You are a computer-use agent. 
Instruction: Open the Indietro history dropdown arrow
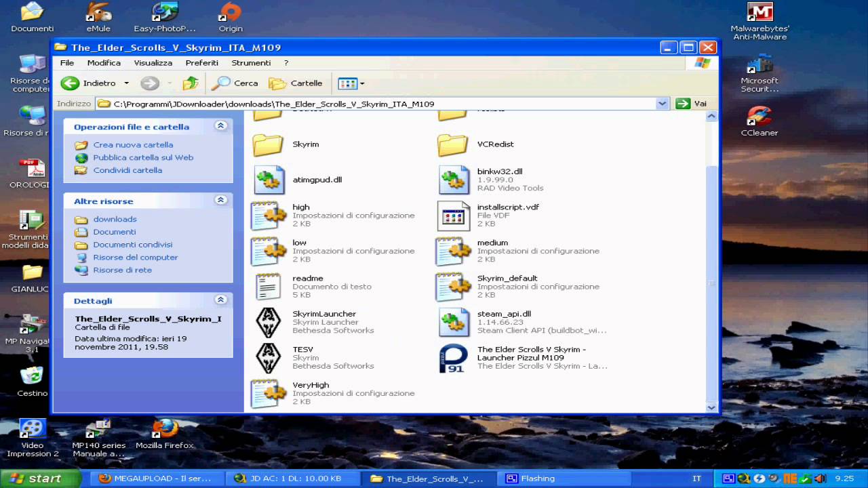click(126, 83)
